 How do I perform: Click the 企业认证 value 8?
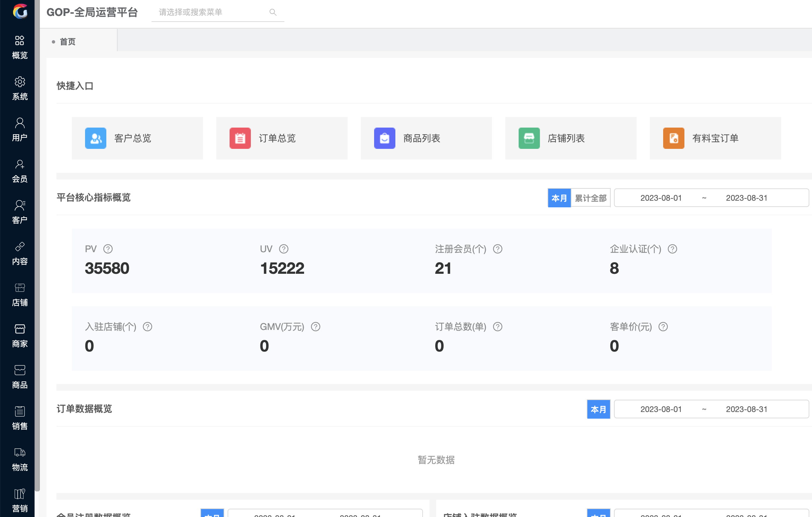[614, 268]
